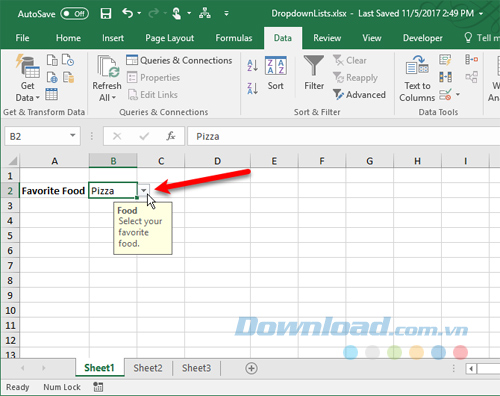500x396 pixels.
Task: Expand the Touch/Mouse Mode dropdown arrow
Action: [189, 13]
